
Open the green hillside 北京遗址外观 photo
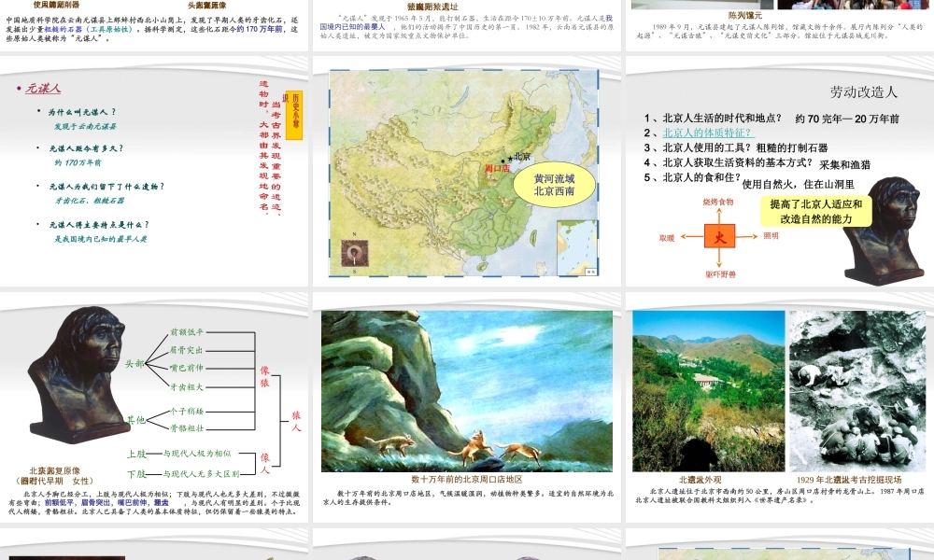[x=709, y=391]
